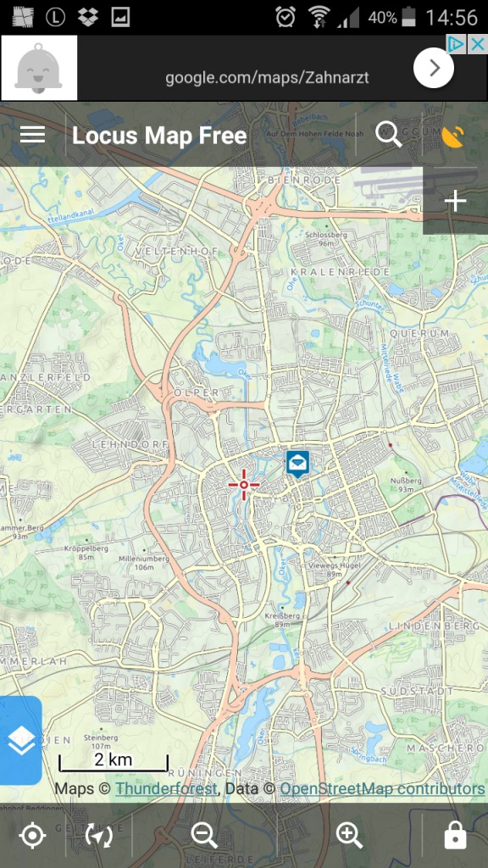The width and height of the screenshot is (488, 868).
Task: Open the AdChoices info icon
Action: pos(457,44)
